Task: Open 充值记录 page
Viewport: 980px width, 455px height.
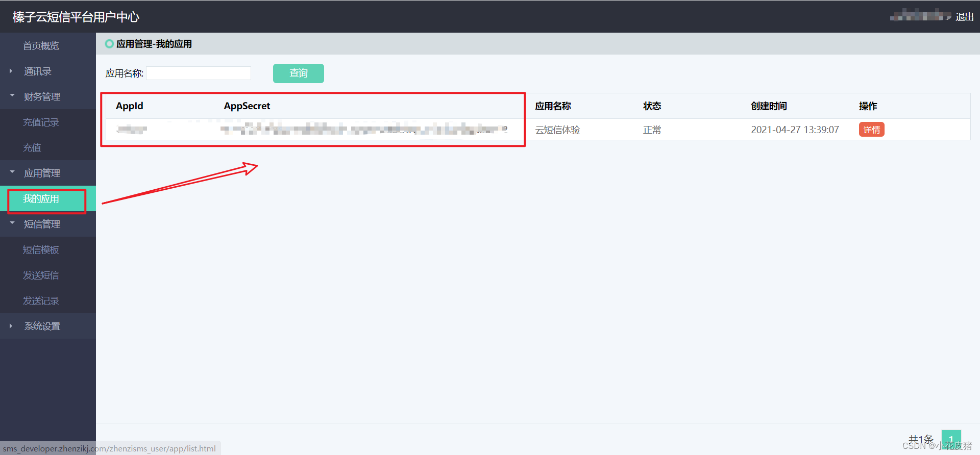Action: pos(41,122)
